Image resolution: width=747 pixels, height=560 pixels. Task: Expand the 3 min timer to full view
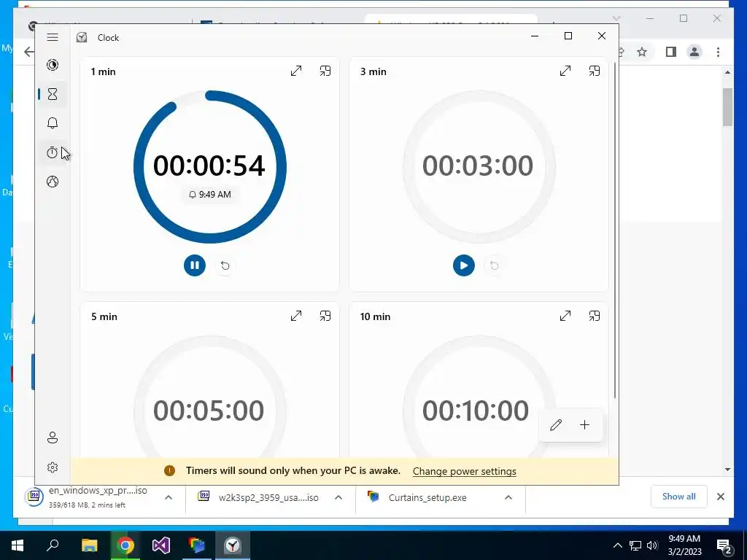pyautogui.click(x=565, y=71)
